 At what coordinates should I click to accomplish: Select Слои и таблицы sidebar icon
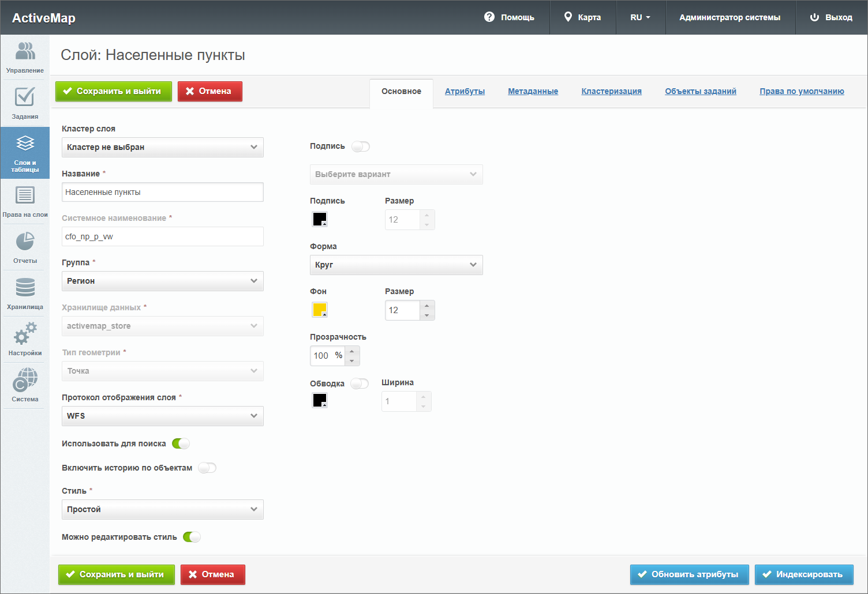pyautogui.click(x=25, y=153)
